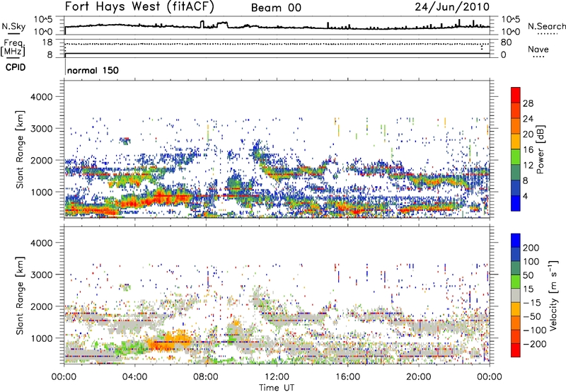
Task: Pick the gray segment of Velocity color bar
Action: (516, 295)
